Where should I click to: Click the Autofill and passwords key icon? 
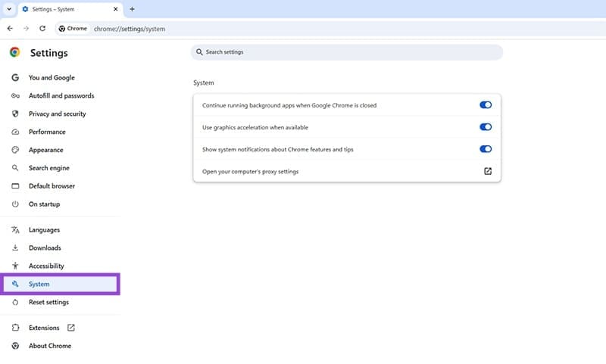(x=15, y=96)
